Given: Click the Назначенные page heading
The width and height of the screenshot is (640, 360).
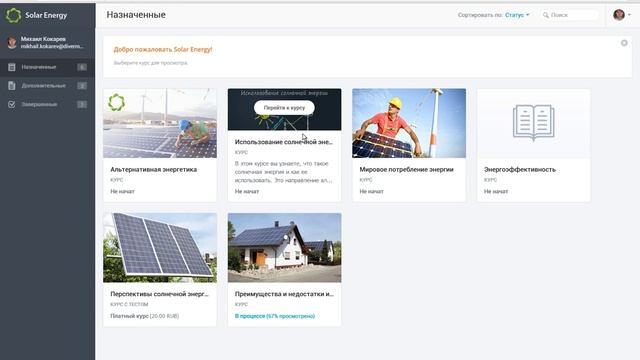Looking at the screenshot, I should [136, 15].
